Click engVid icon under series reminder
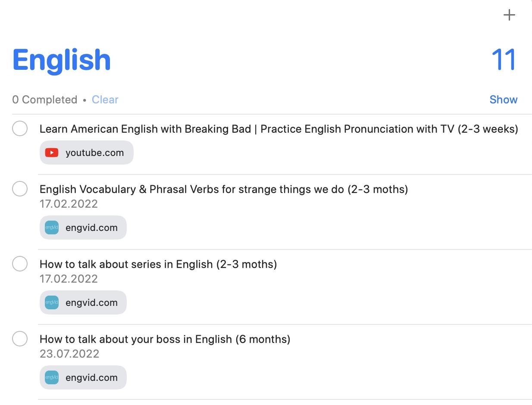The image size is (532, 405). 52,302
